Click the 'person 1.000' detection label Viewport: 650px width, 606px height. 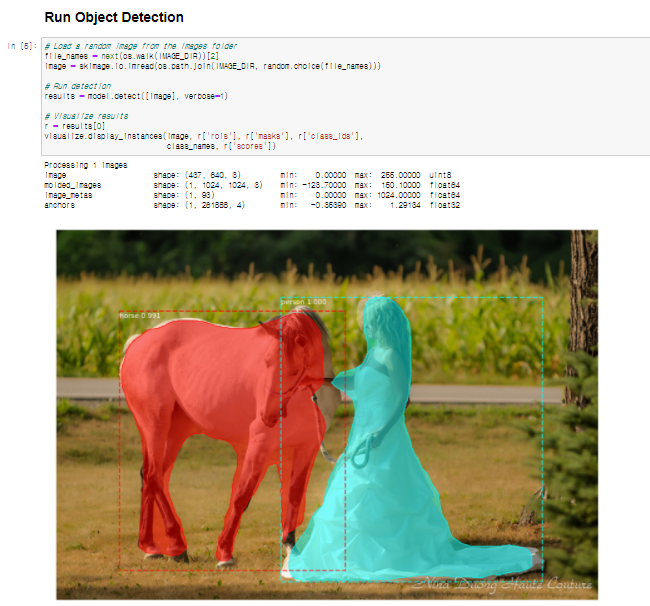coord(303,302)
